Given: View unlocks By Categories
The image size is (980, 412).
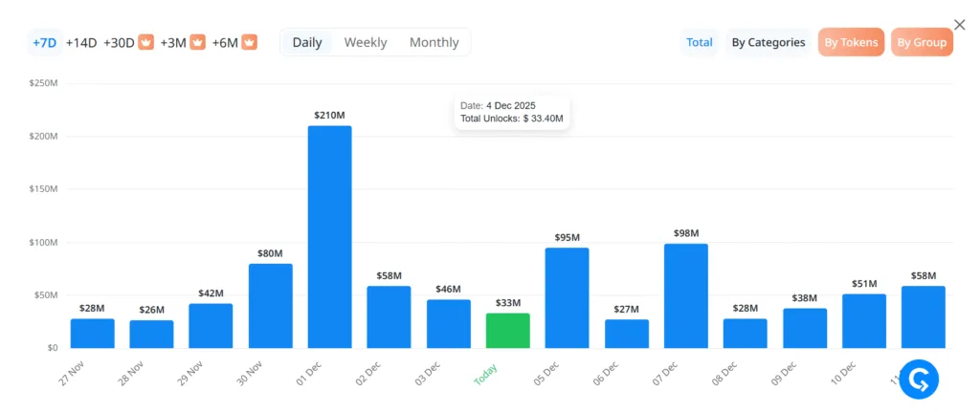Looking at the screenshot, I should click(x=768, y=42).
